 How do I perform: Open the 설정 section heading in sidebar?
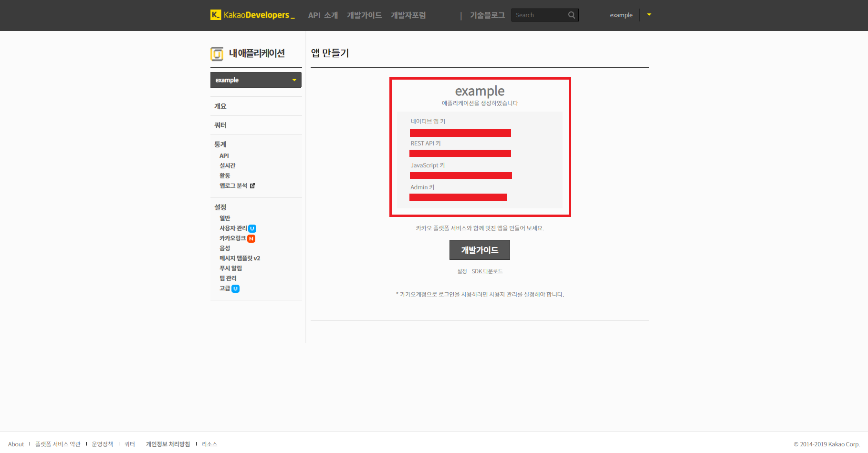220,207
